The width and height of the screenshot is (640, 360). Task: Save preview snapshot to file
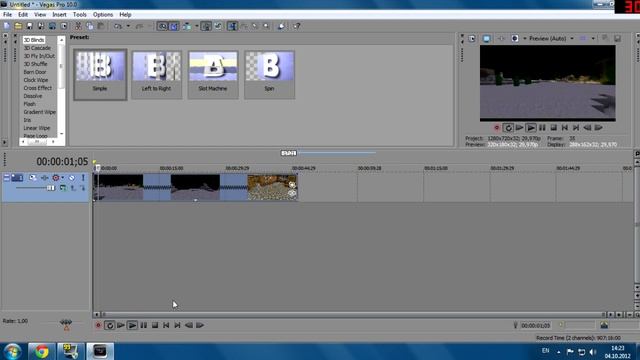click(618, 38)
